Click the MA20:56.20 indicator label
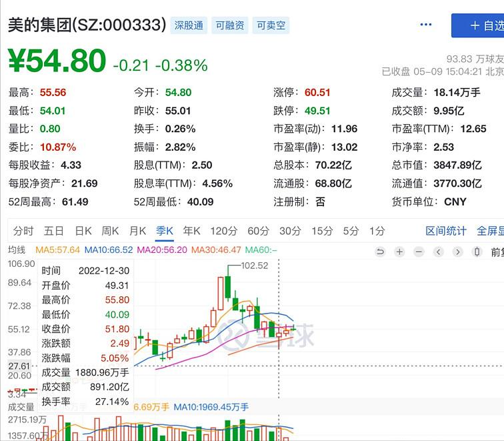Image resolution: width=504 pixels, height=441 pixels. [x=162, y=250]
